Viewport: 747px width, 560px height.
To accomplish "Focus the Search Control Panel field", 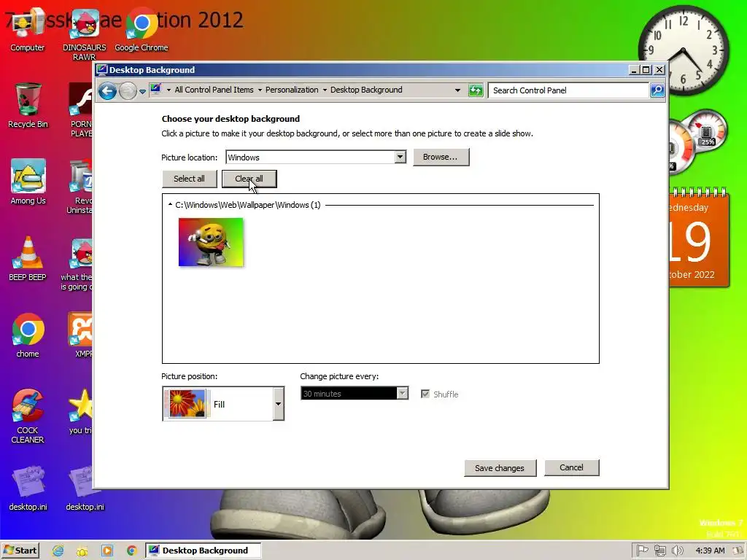I will point(568,90).
